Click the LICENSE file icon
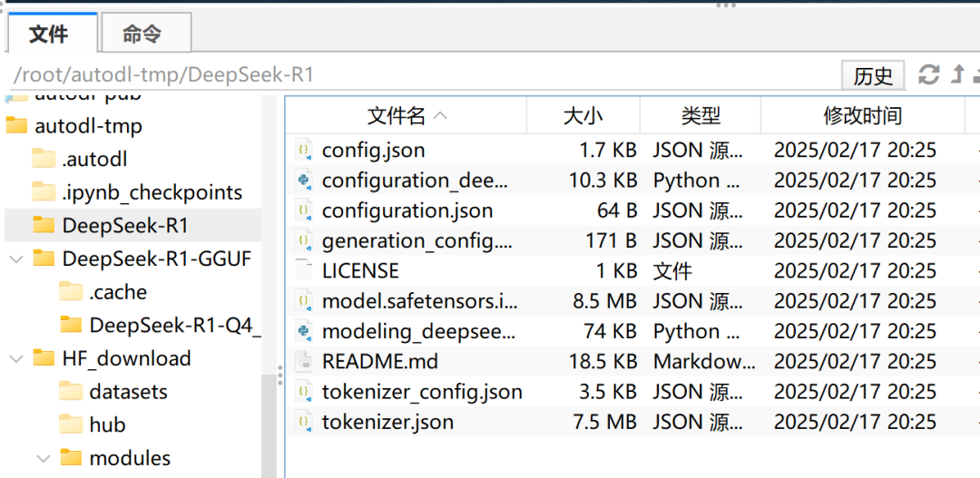Viewport: 980px width, 478px height. point(304,270)
